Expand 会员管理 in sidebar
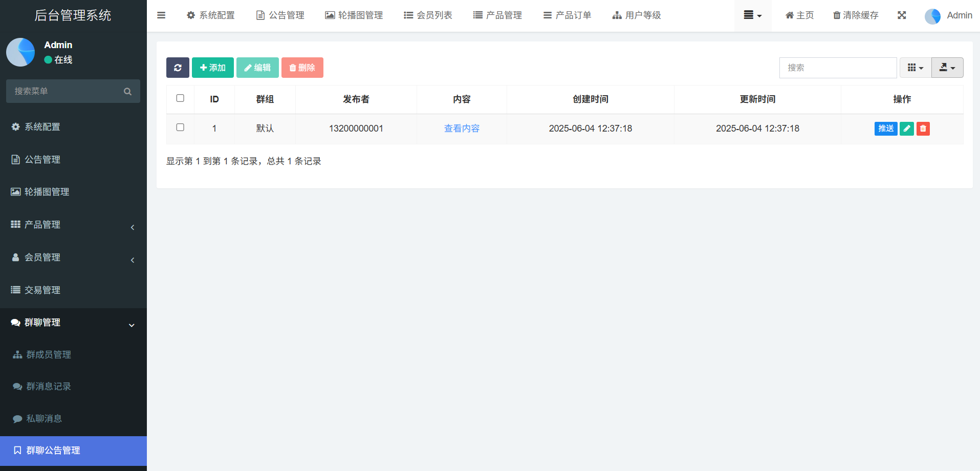Screen dimensions: 980x471 coord(73,258)
